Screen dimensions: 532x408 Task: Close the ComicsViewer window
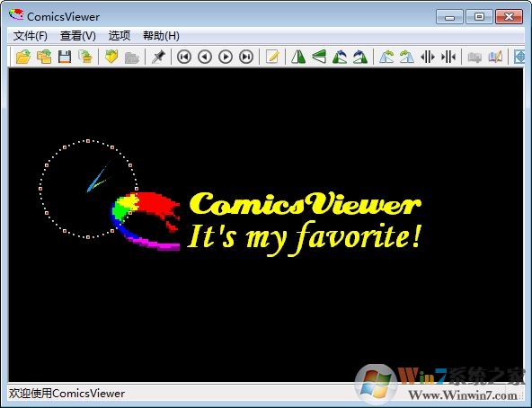click(509, 17)
